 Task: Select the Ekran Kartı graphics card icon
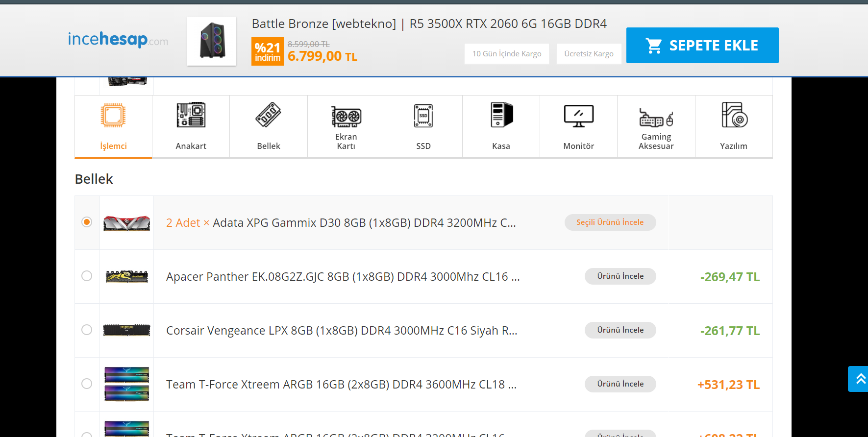[x=346, y=117]
